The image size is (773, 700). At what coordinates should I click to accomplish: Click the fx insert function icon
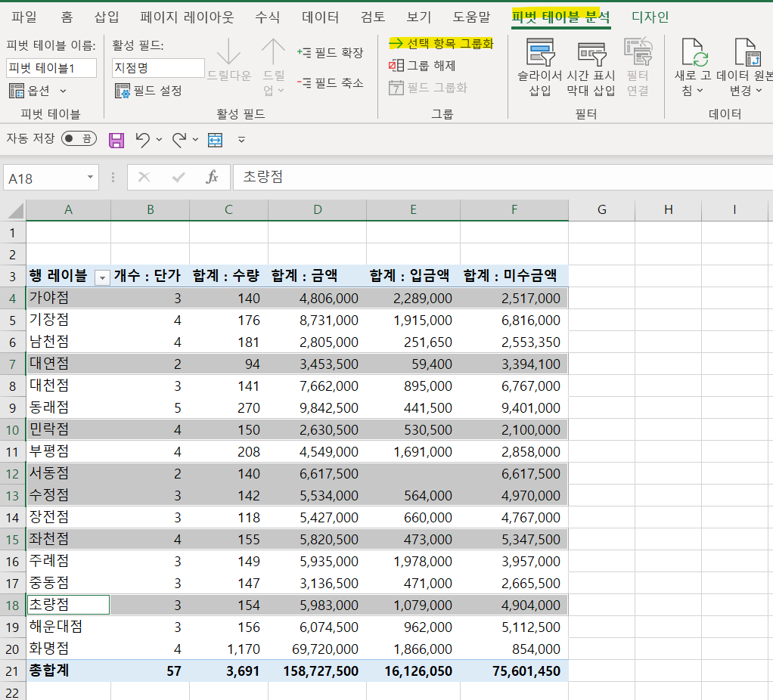(x=212, y=178)
